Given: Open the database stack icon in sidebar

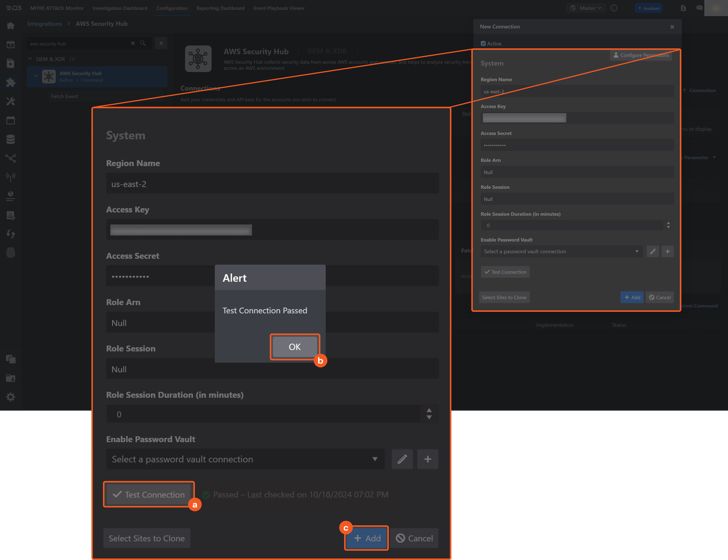Looking at the screenshot, I should [11, 139].
